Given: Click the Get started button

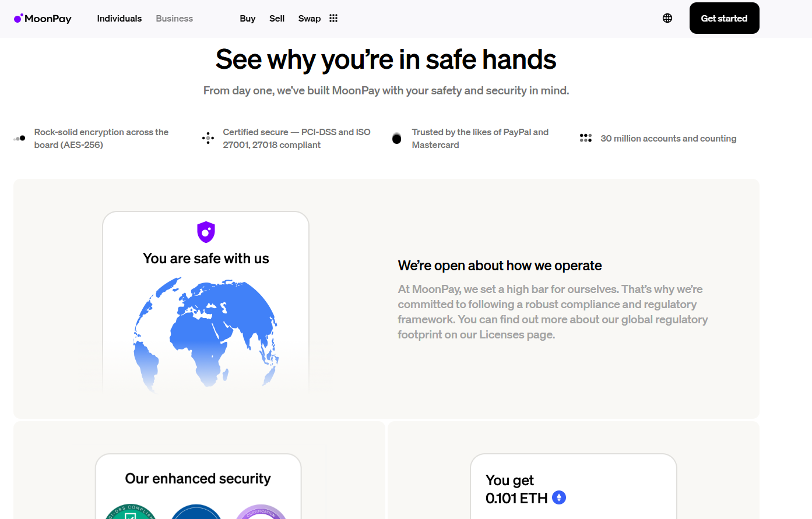Looking at the screenshot, I should click(724, 18).
